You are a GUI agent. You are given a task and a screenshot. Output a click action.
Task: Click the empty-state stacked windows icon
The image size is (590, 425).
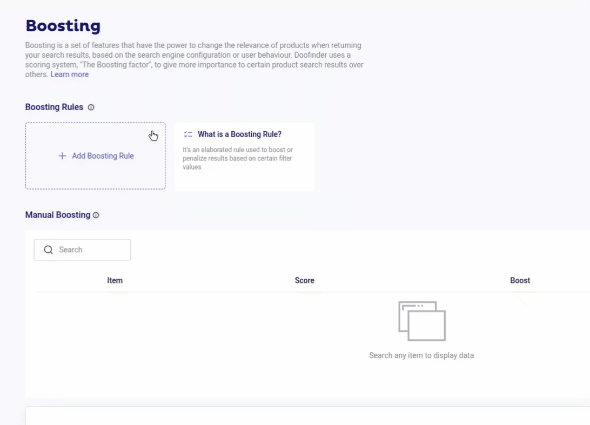point(422,321)
